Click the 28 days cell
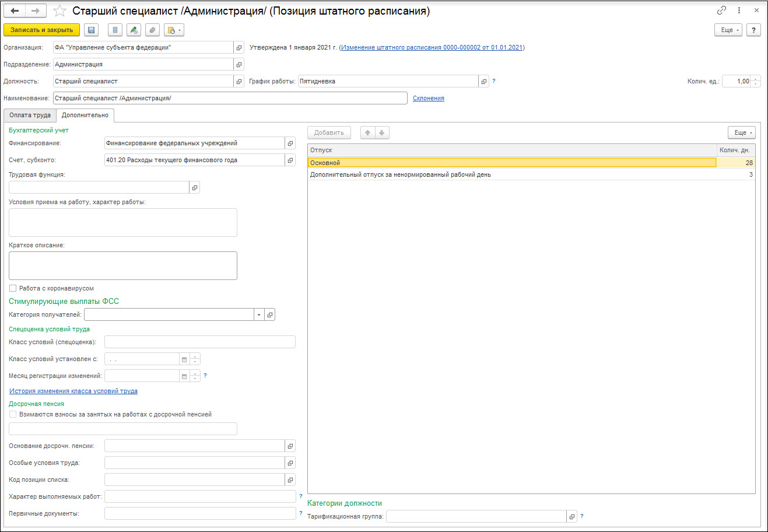This screenshot has width=768, height=532. [x=736, y=163]
